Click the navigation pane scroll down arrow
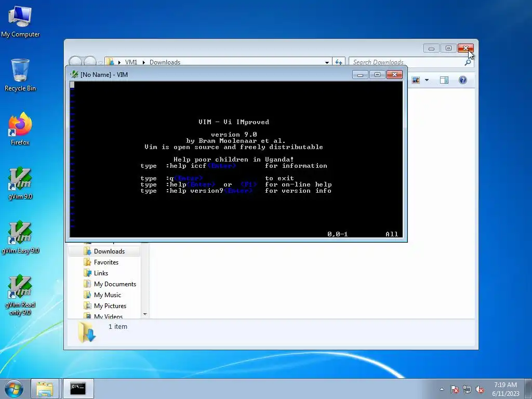The height and width of the screenshot is (399, 532). pyautogui.click(x=145, y=314)
